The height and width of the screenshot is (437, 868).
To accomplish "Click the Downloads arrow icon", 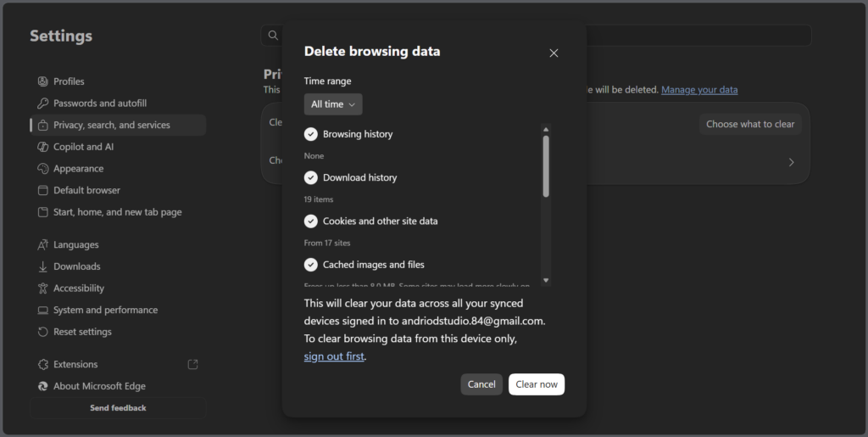I will [x=42, y=266].
